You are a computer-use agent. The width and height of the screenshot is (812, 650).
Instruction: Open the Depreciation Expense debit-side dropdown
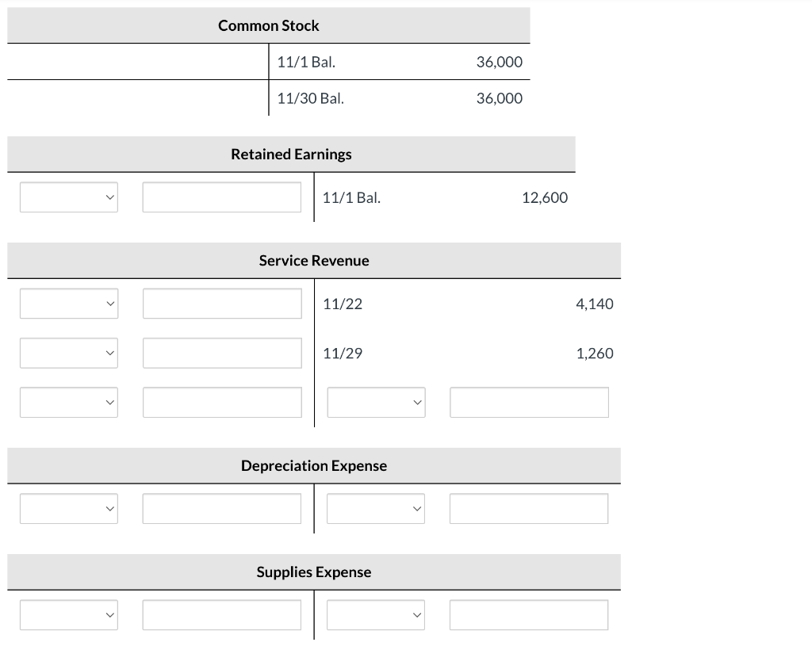68,508
